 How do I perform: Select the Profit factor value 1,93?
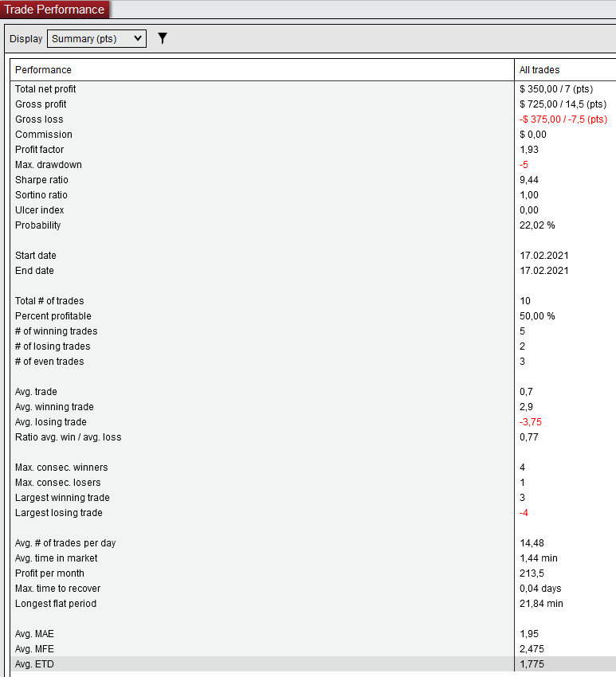tap(529, 150)
